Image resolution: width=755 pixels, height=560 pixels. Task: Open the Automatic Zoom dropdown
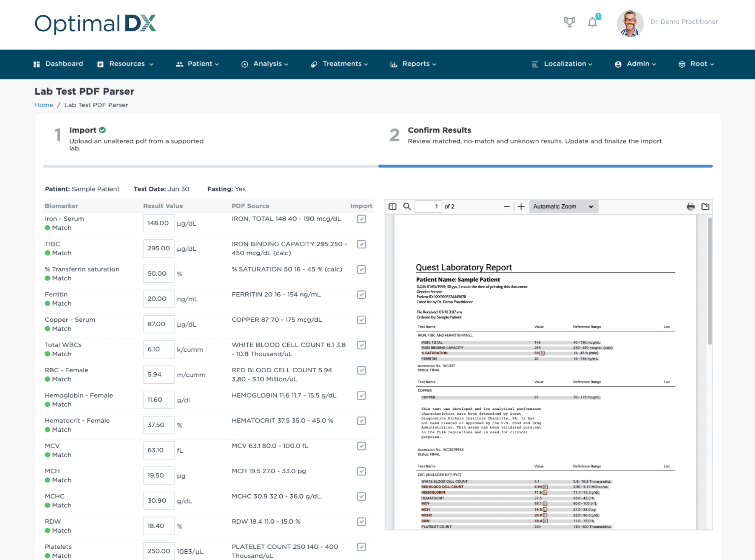point(564,207)
